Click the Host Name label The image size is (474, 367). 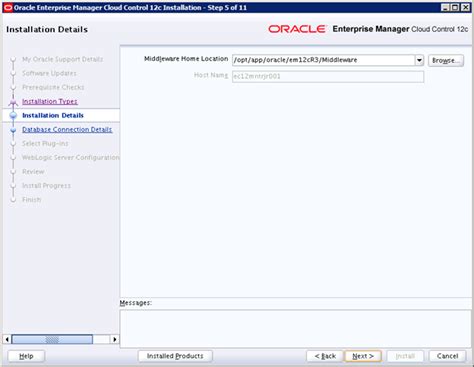point(211,75)
